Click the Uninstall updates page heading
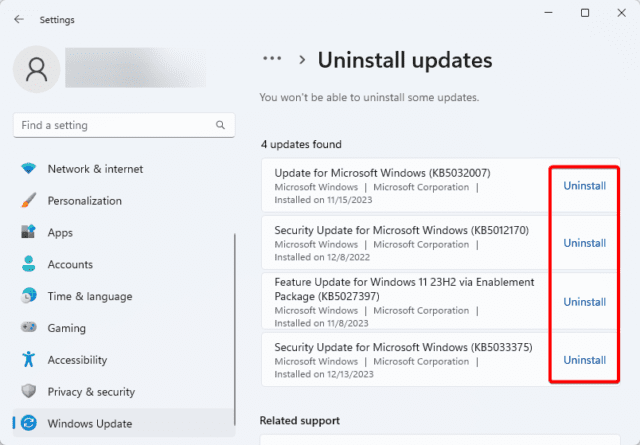The image size is (640, 445). point(405,60)
